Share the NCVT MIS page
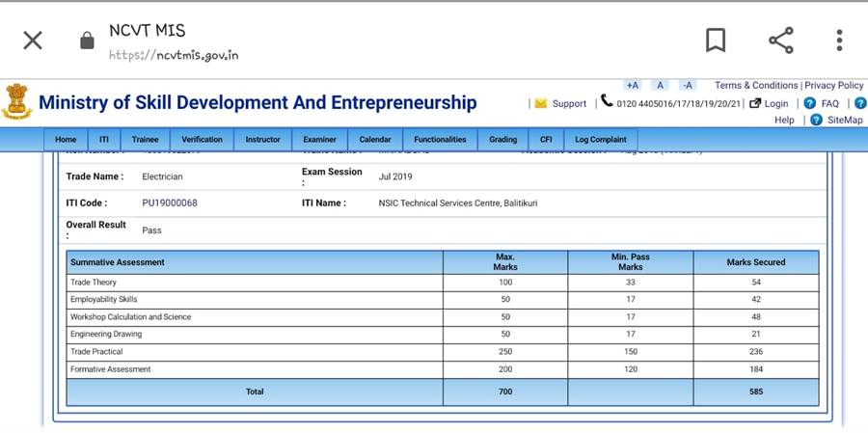Screen dimensions: 868x433 (781, 41)
